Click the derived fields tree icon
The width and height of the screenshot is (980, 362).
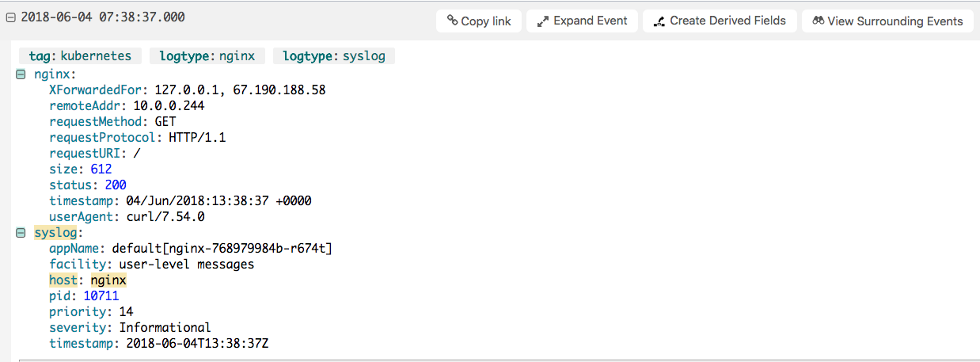pyautogui.click(x=659, y=21)
